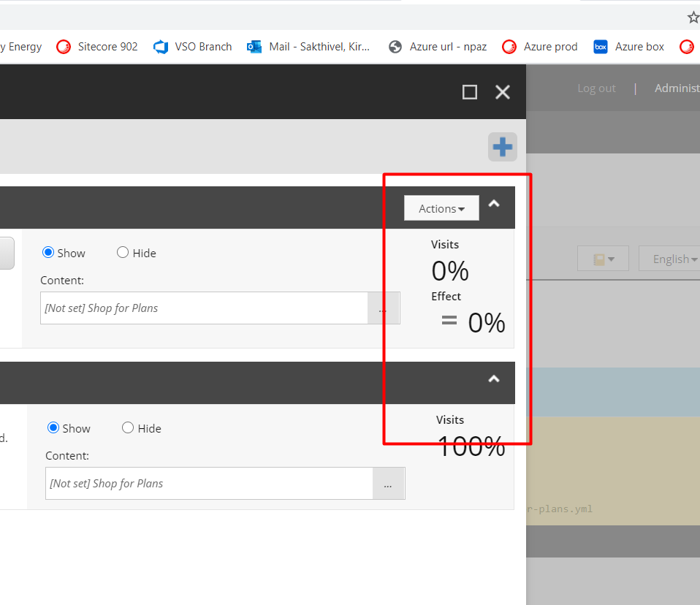The image size is (700, 605).
Task: Maximize the dialog with the square icon
Action: pyautogui.click(x=470, y=92)
